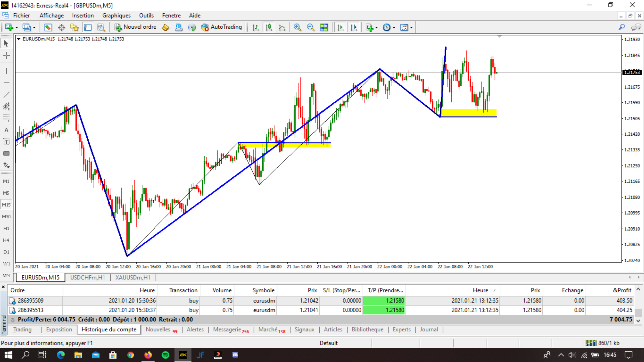Toggle chart auto scroll
This screenshot has width=644, height=362.
pos(340,27)
